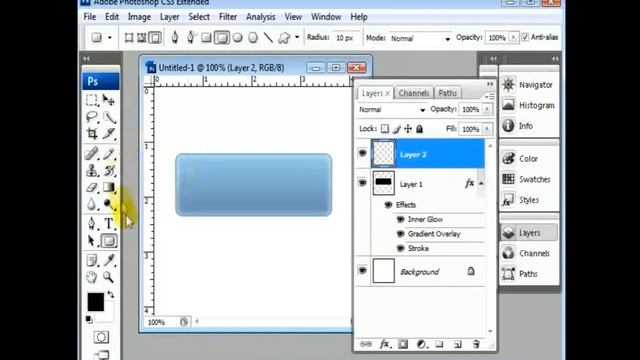Hide the Background layer visibility eye
Viewport: 640px width, 360px height.
point(362,271)
